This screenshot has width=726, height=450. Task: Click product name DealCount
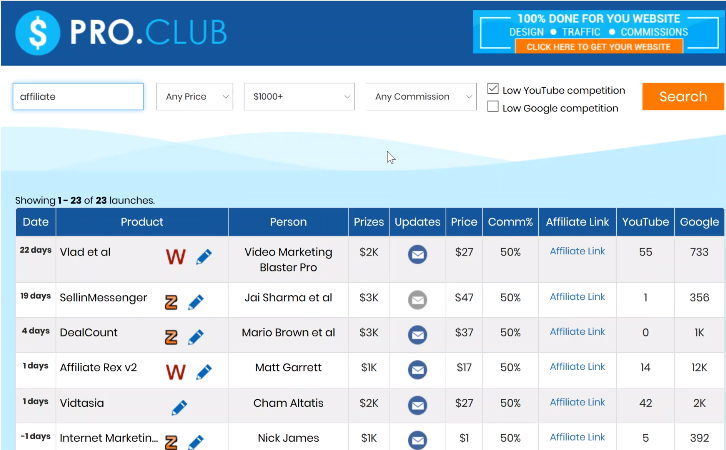[88, 332]
